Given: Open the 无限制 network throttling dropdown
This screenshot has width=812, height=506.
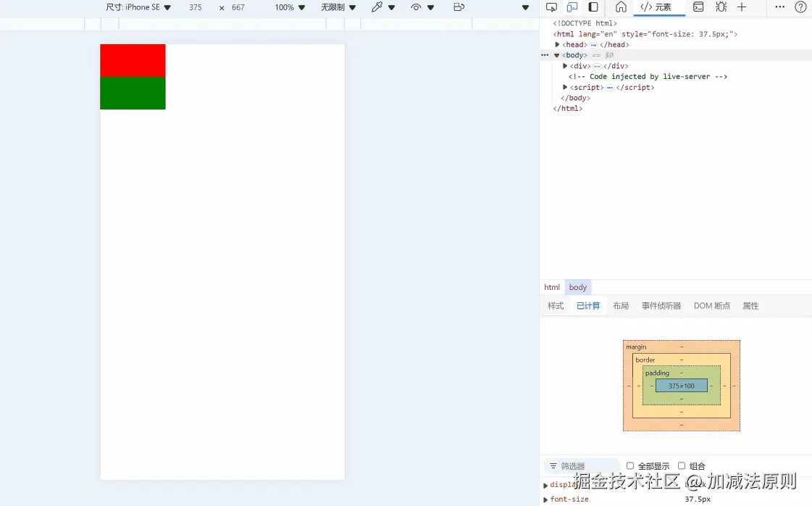Looking at the screenshot, I should tap(338, 7).
